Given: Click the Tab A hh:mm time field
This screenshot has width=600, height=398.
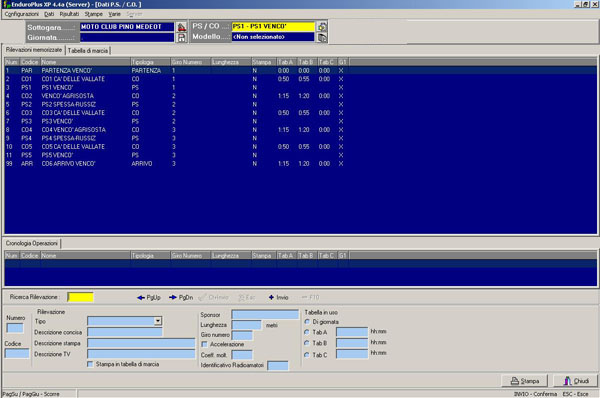Looking at the screenshot, I should 352,332.
